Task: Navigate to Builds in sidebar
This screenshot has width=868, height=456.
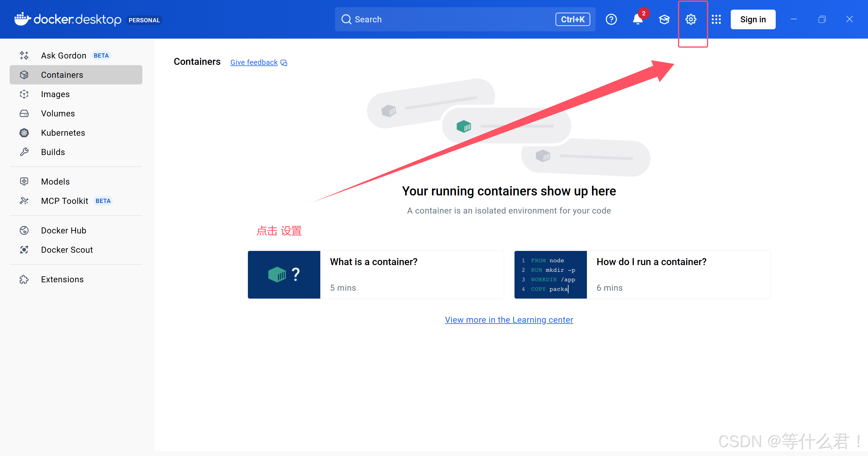Action: (x=53, y=152)
